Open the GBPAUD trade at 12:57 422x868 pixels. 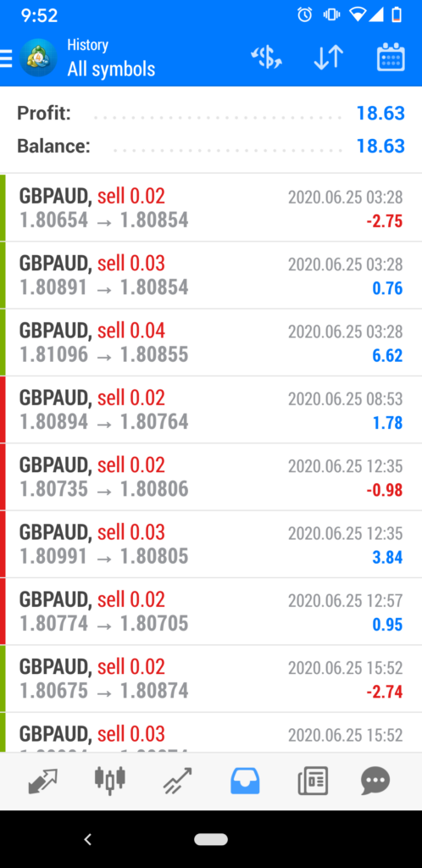(x=211, y=612)
